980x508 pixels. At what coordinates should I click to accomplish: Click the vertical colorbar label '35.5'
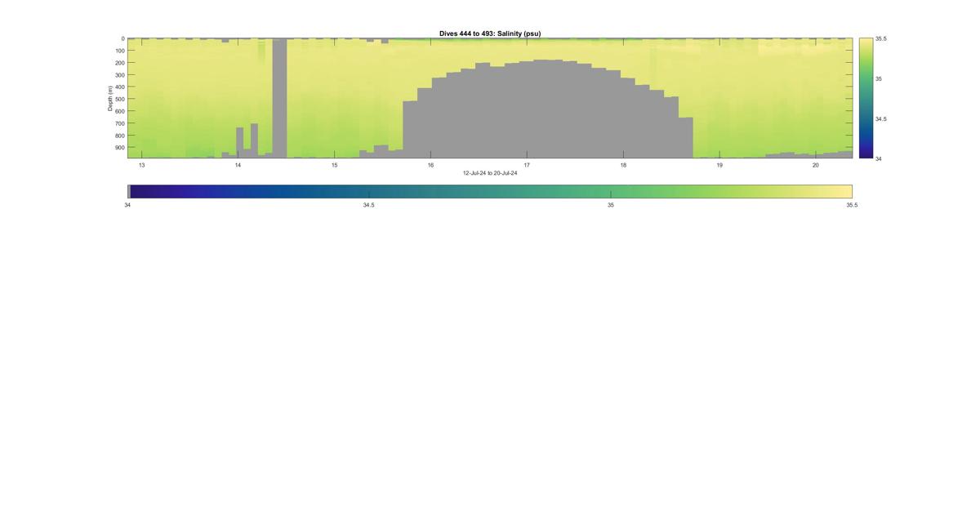[881, 38]
